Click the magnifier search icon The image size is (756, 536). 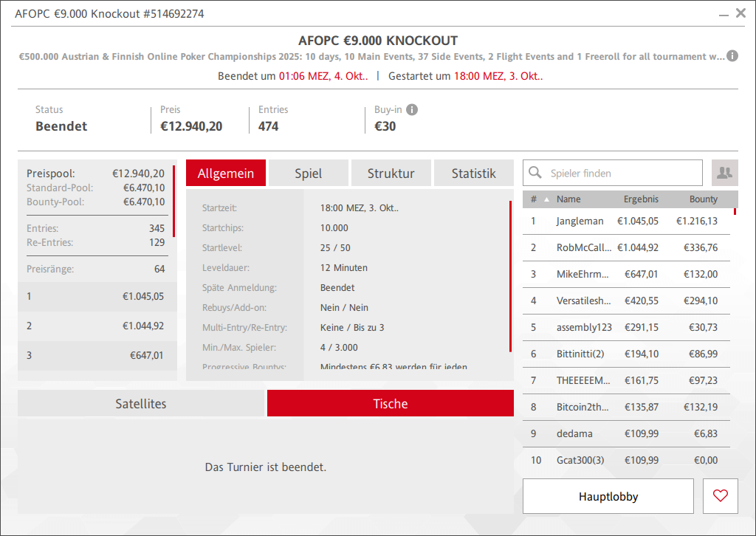[536, 173]
